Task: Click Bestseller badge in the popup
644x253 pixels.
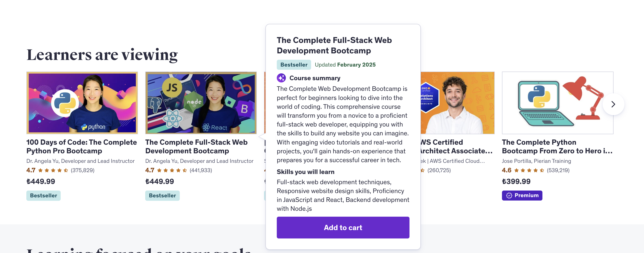Action: [294, 65]
